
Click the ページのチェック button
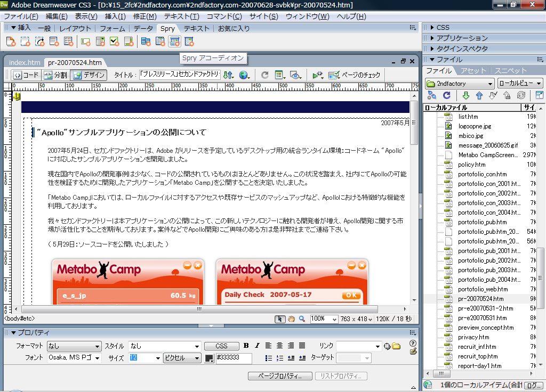[355, 75]
